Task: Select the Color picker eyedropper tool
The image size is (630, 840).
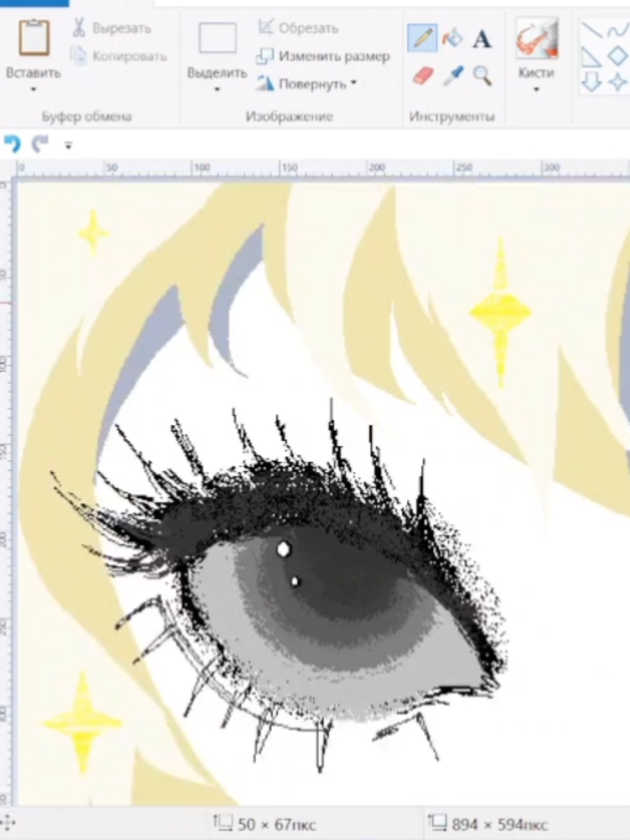Action: click(453, 75)
